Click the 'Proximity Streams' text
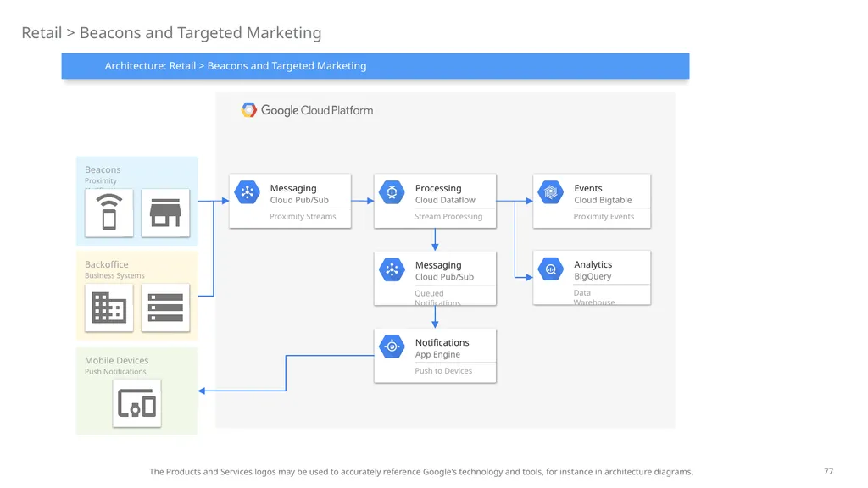The image size is (868, 488). (303, 216)
